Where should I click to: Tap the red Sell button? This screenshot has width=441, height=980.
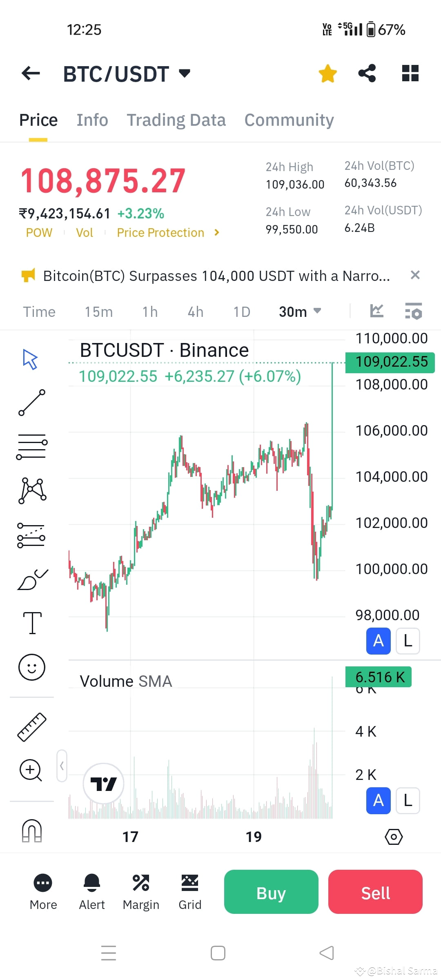click(x=375, y=892)
